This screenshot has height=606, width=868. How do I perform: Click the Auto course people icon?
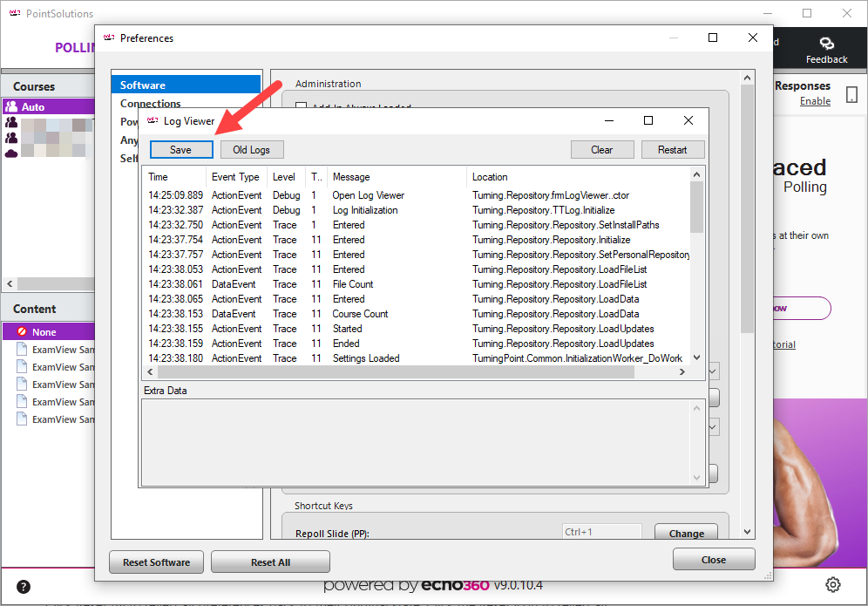(x=11, y=107)
